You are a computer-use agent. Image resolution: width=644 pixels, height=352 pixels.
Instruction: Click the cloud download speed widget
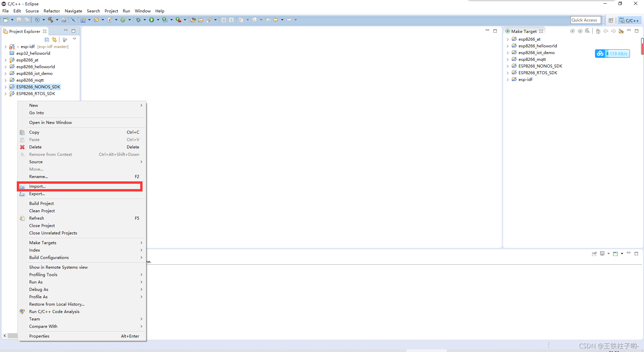click(x=612, y=53)
